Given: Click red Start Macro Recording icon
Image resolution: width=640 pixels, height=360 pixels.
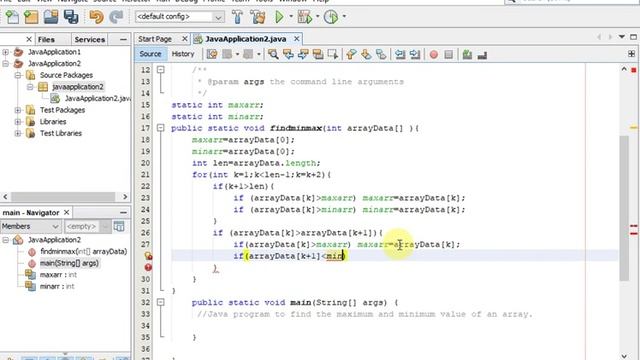Looking at the screenshot, I should coord(434,55).
